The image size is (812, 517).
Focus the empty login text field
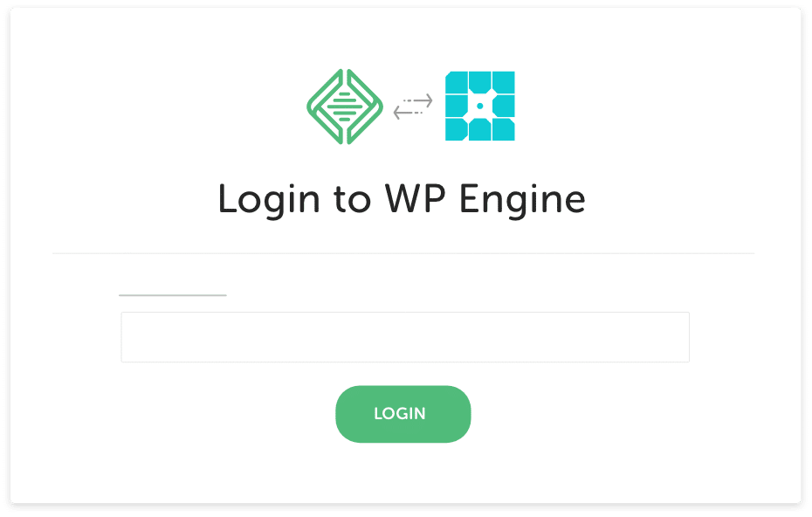[405, 337]
